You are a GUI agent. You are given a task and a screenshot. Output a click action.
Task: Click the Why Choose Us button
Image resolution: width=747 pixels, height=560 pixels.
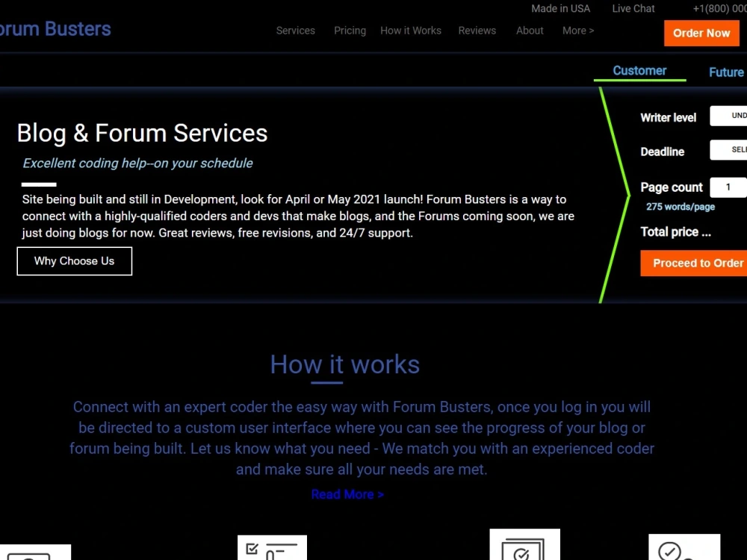point(74,261)
